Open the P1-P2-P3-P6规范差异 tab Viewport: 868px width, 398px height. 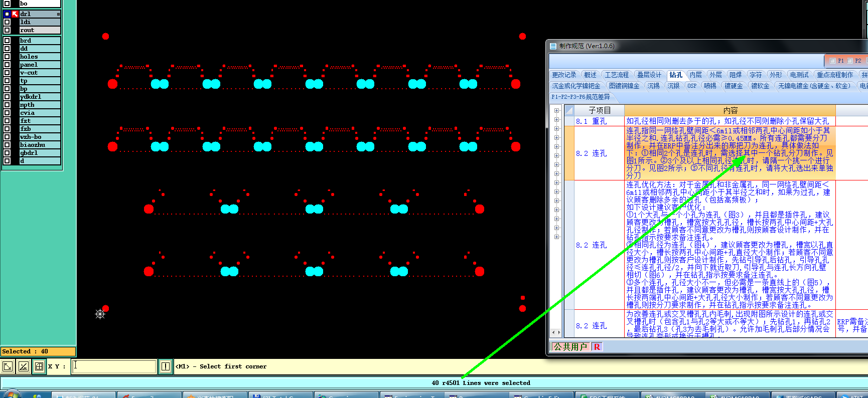coord(581,97)
